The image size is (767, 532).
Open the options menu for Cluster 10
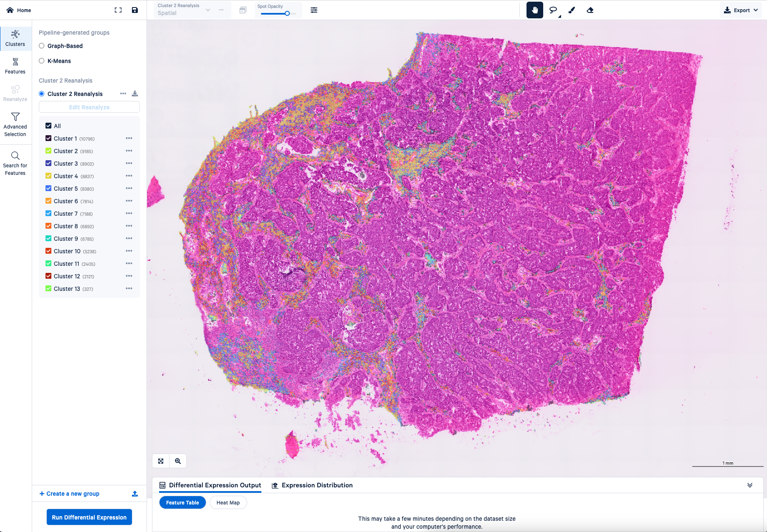[x=129, y=251]
